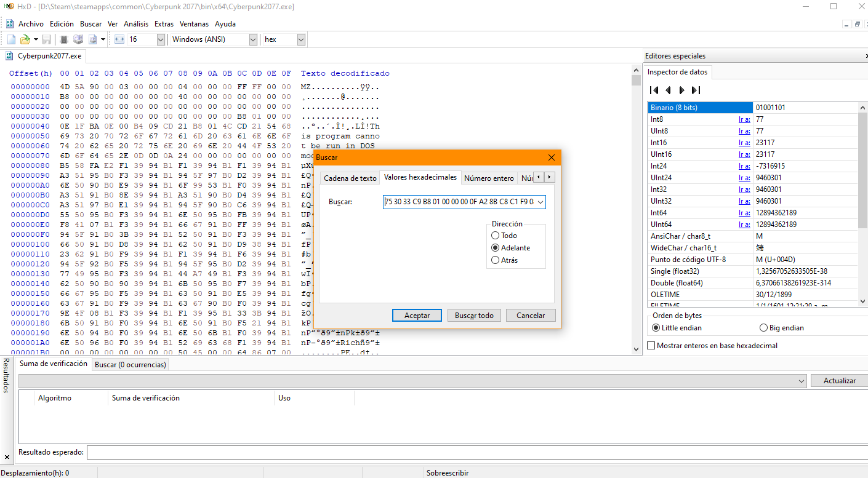The height and width of the screenshot is (478, 868).
Task: Go to the next byte in the Data Inspector
Action: pos(681,90)
